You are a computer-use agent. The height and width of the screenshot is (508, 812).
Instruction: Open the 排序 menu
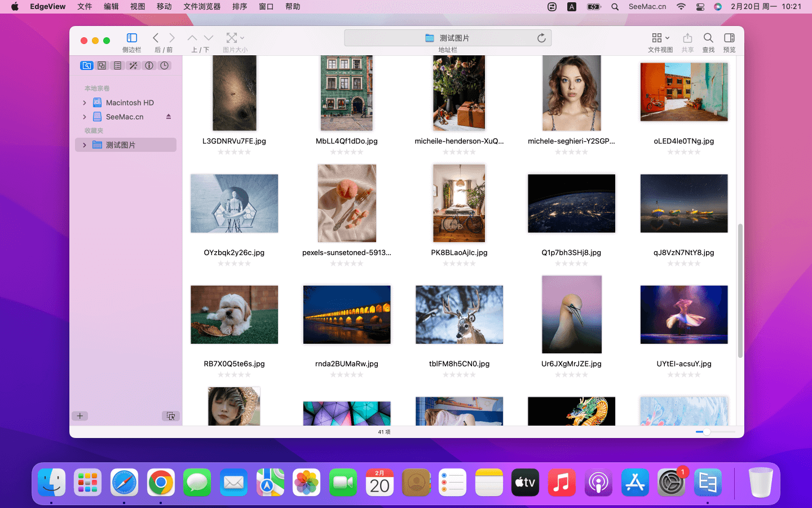240,7
